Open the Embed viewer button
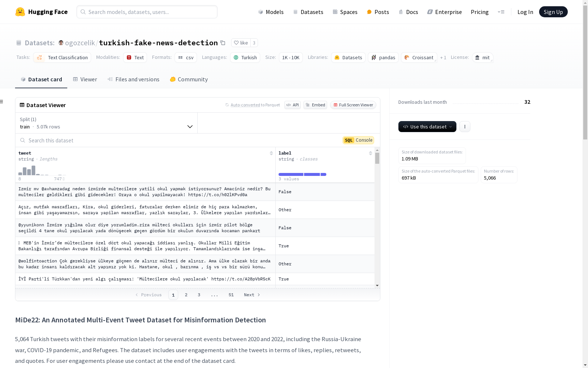Screen dimensions: 588x368 coord(315,105)
